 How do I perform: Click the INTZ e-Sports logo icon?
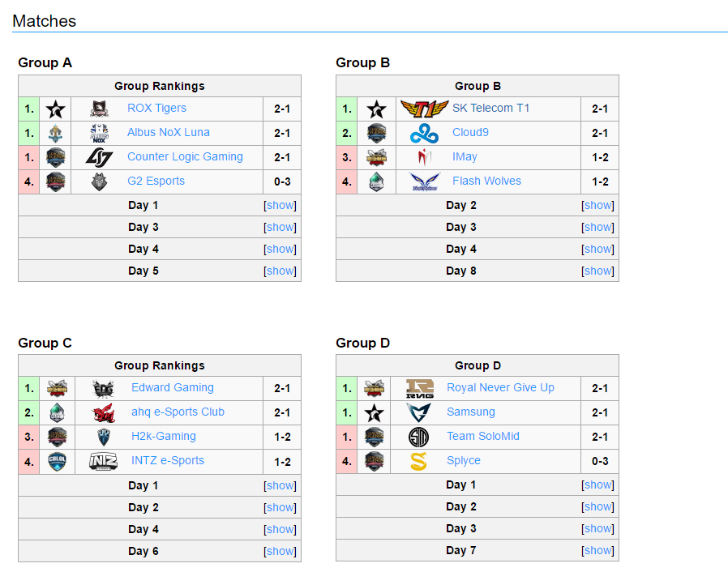tap(103, 462)
